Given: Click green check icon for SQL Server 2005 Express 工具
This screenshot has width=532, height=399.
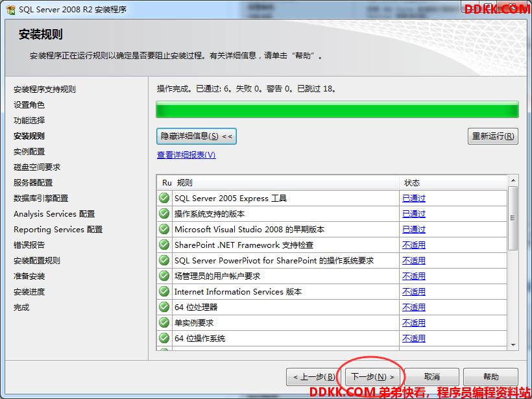Looking at the screenshot, I should point(164,198).
